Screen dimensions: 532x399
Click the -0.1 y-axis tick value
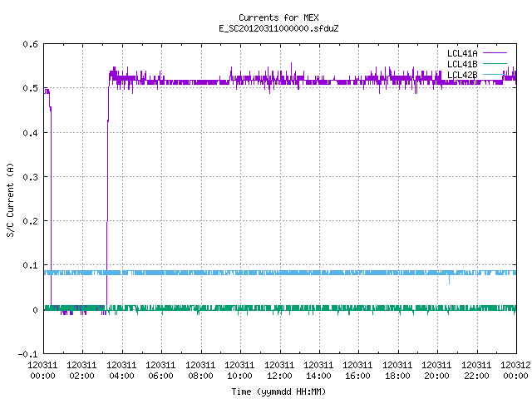[x=27, y=354]
